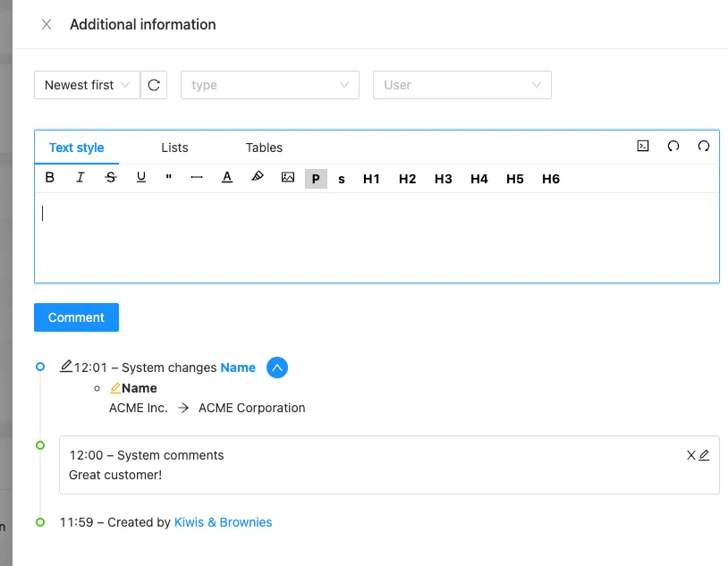Image resolution: width=728 pixels, height=566 pixels.
Task: Collapse the Name change details
Action: tap(277, 367)
